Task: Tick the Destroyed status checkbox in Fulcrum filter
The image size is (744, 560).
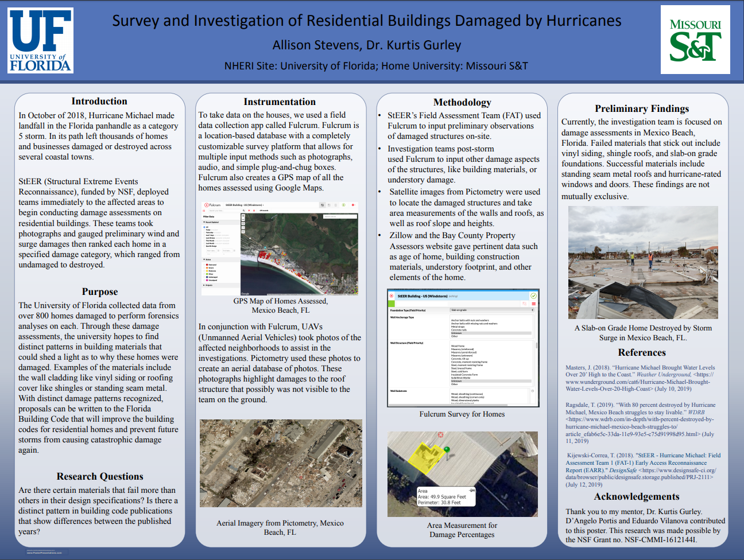Action: click(204, 265)
